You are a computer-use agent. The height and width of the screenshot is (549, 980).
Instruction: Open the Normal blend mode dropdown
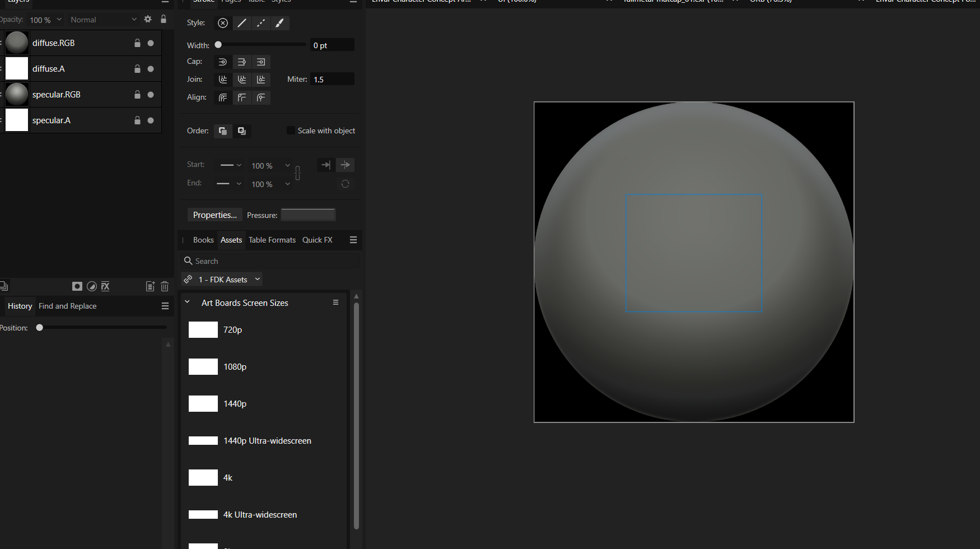pos(103,20)
